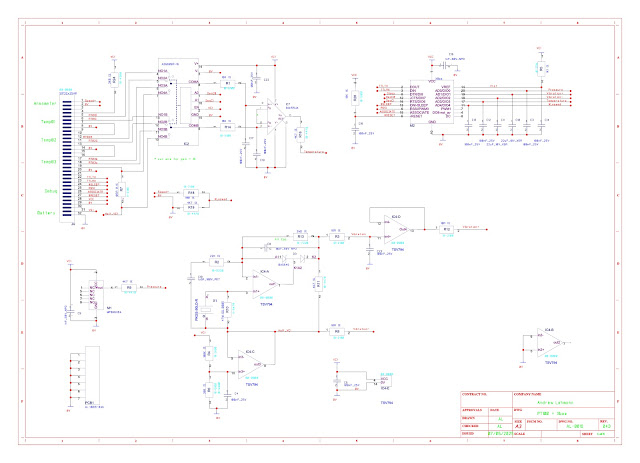The height and width of the screenshot is (463, 640).
Task: Click the PT100 + Xbee drawing title
Action: pos(551,413)
